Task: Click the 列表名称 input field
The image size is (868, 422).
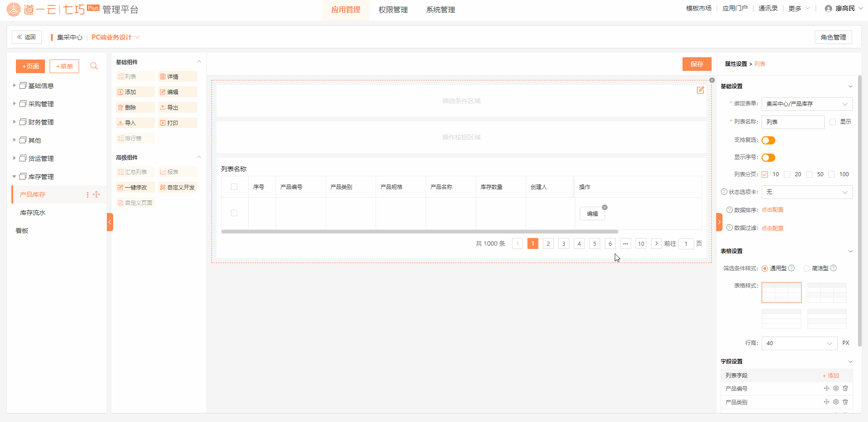Action: pyautogui.click(x=793, y=122)
